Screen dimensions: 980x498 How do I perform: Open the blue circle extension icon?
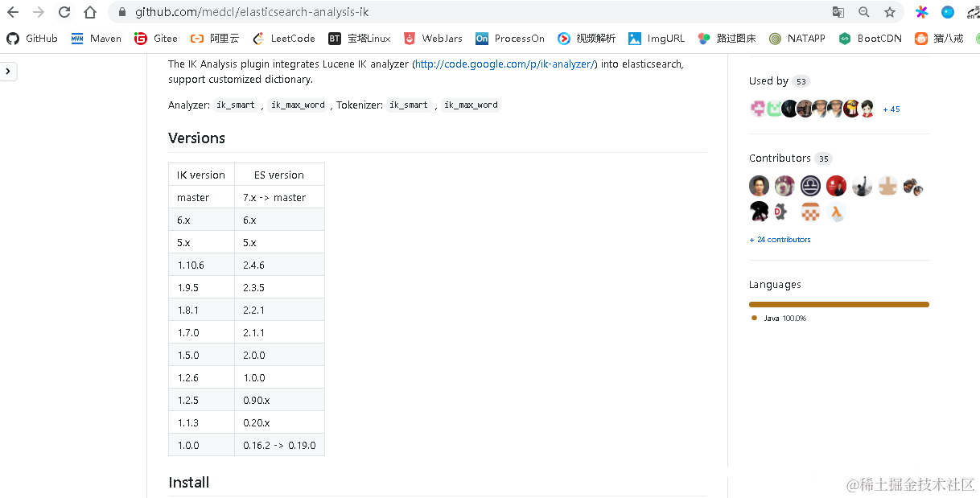pos(948,12)
